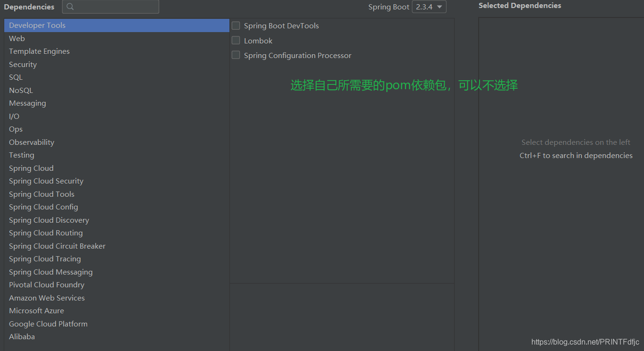Open the Messaging category
Viewport: 644px width, 351px height.
pos(116,103)
